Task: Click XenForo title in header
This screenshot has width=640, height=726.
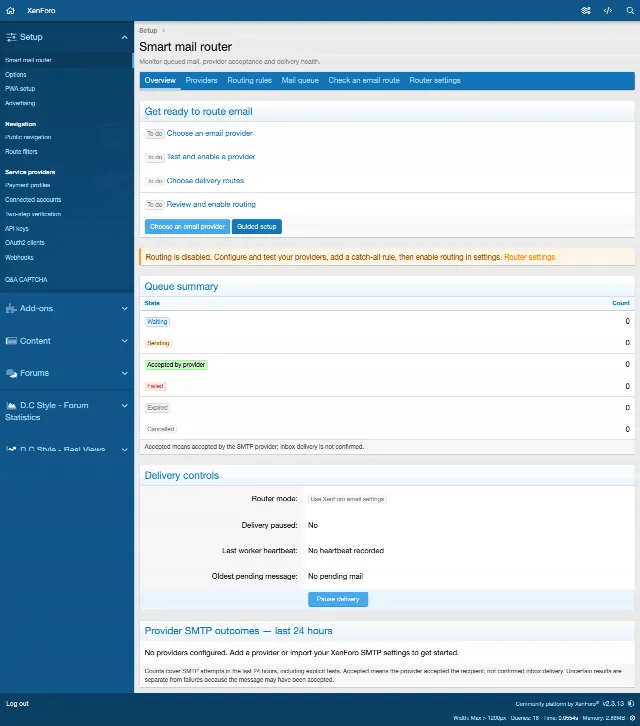Action: (41, 10)
